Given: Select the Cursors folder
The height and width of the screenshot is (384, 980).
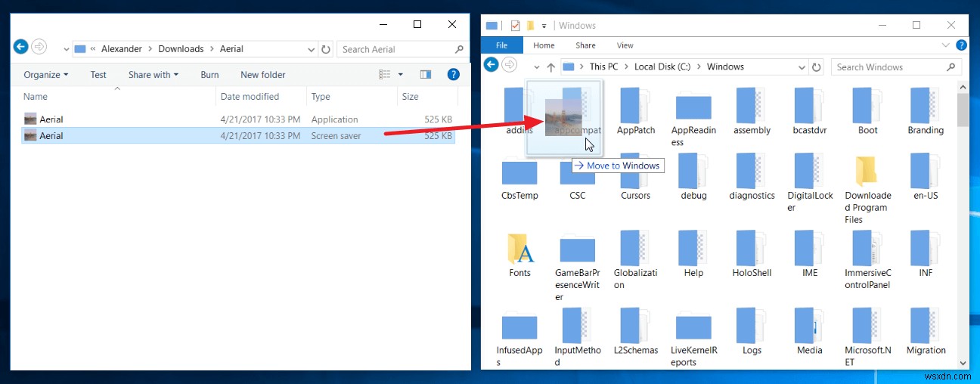Looking at the screenshot, I should tap(636, 177).
